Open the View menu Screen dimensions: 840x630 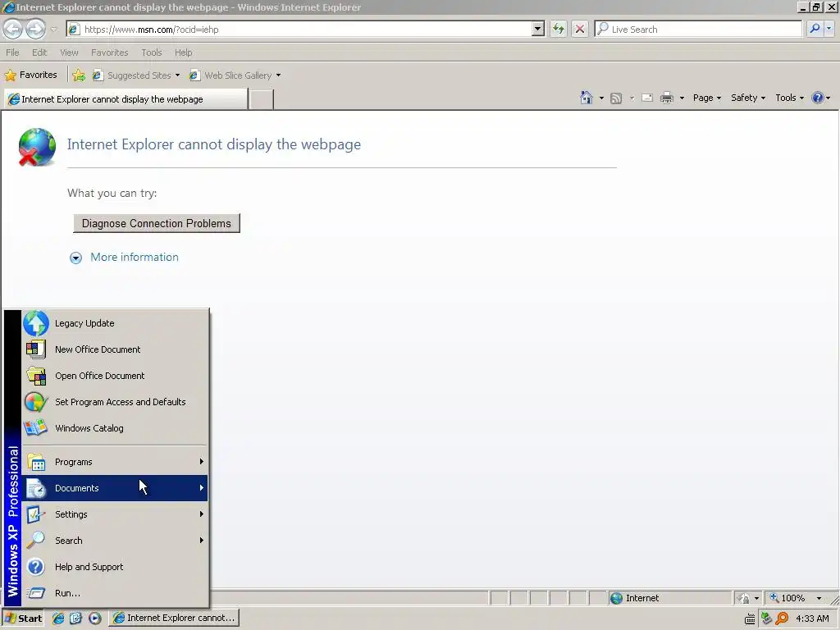pos(69,52)
